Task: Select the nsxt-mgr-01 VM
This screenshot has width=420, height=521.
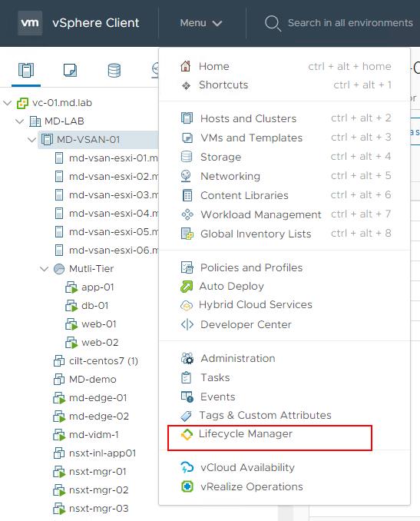Action: click(x=98, y=472)
